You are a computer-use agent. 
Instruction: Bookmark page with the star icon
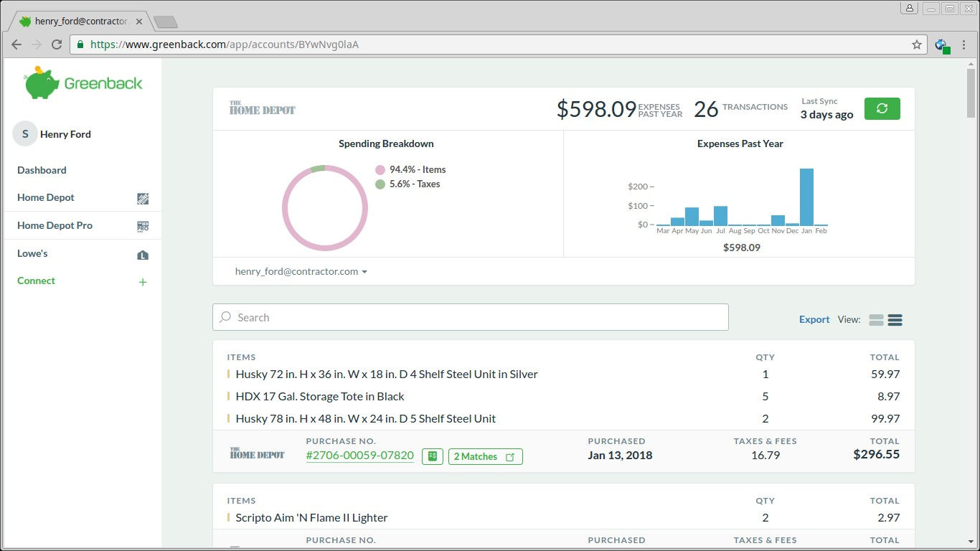point(916,44)
